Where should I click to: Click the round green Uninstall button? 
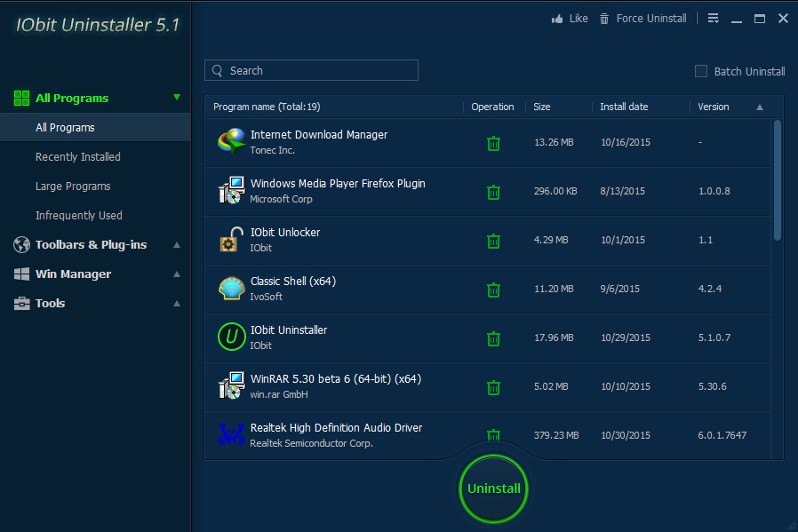[x=494, y=488]
